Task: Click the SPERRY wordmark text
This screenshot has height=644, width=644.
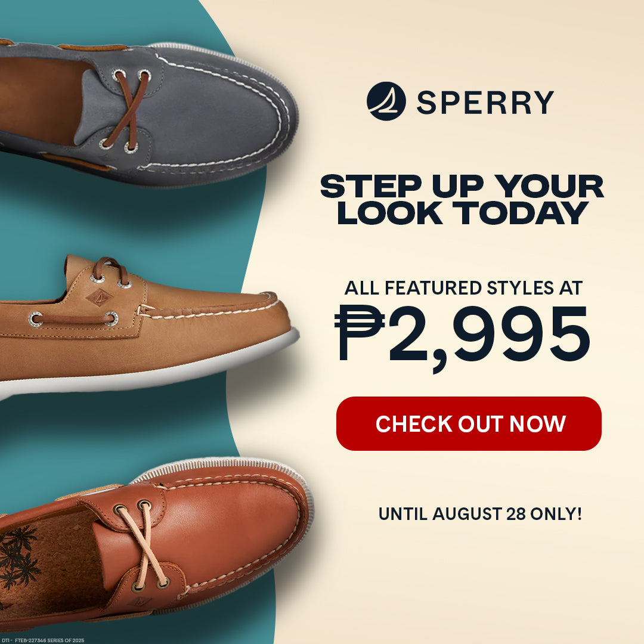Action: 485,103
